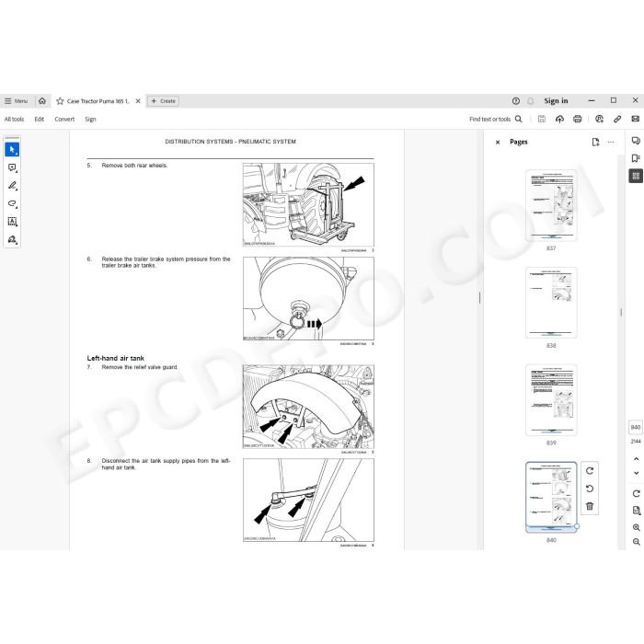This screenshot has width=644, height=644.
Task: Click the share link icon
Action: [617, 119]
